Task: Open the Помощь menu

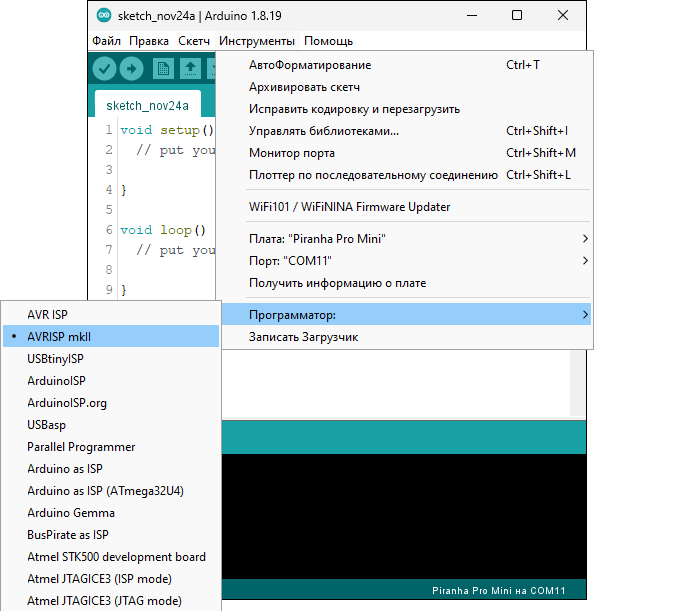Action: [x=328, y=41]
